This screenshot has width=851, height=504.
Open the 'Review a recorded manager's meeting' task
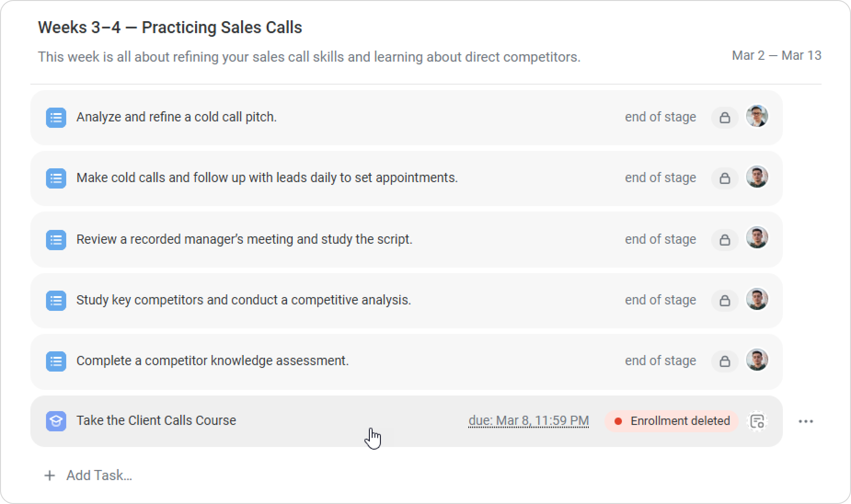coord(244,240)
